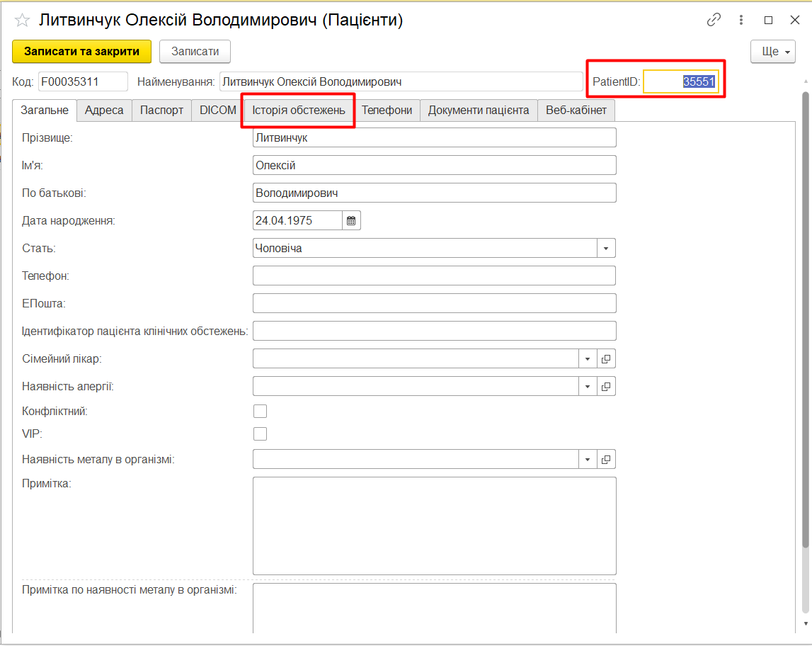The image size is (812, 646).
Task: Maximize the patient form window
Action: (x=768, y=21)
